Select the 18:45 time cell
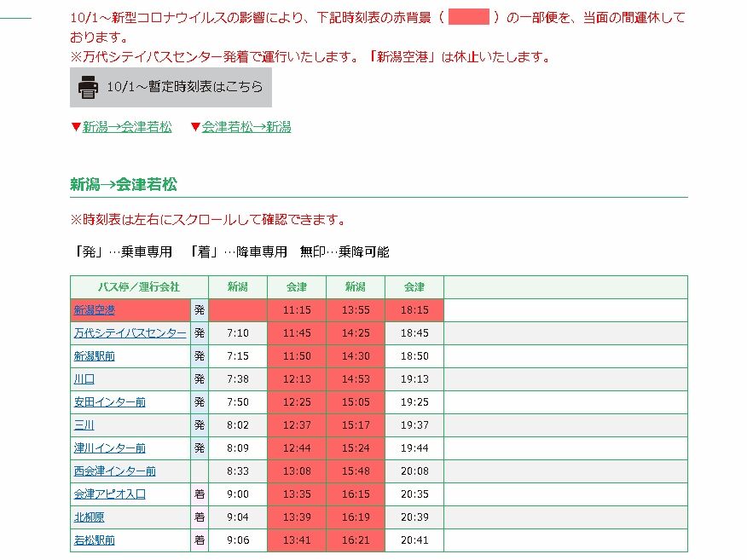Viewport: 747px width, 560px height. pos(414,333)
